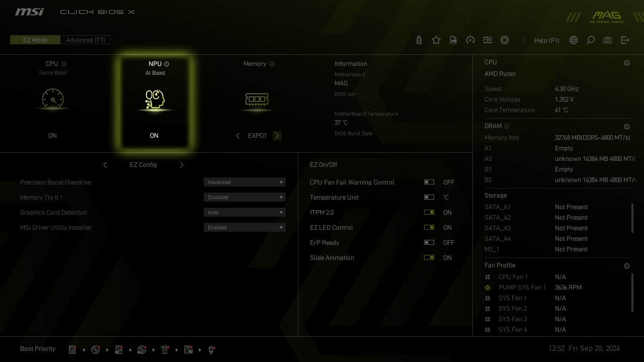The image size is (644, 362).
Task: Open the Graphics Card Detection dropdown
Action: (245, 213)
